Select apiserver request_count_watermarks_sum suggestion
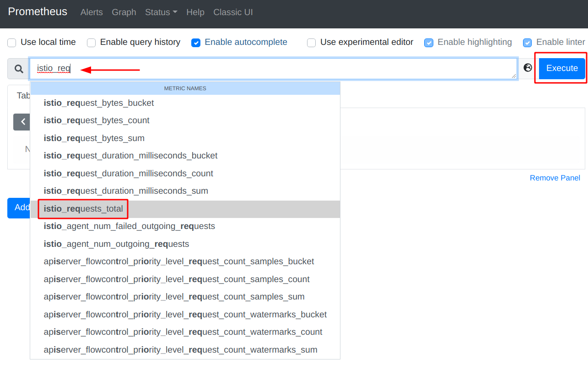Screen dimensions: 588x392 185,350
